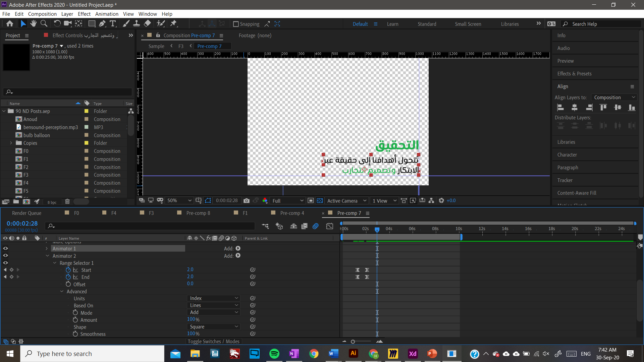This screenshot has height=362, width=644.
Task: Open Based On dropdown showing Lines
Action: (x=213, y=305)
